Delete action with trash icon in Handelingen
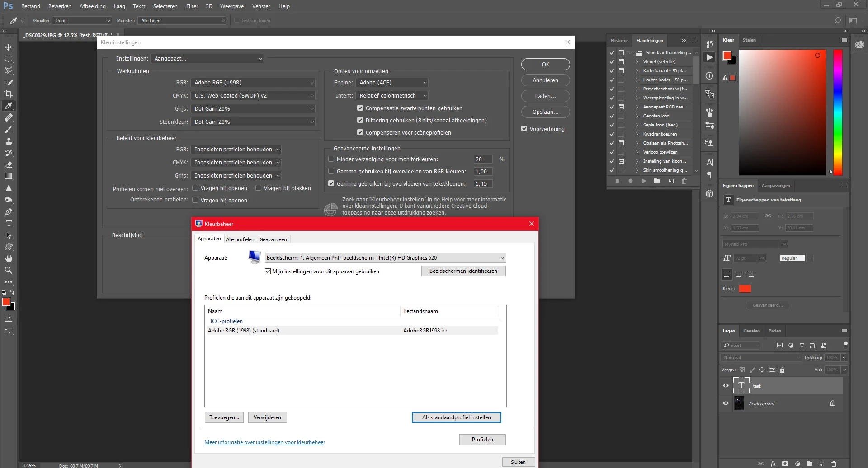 tap(684, 181)
